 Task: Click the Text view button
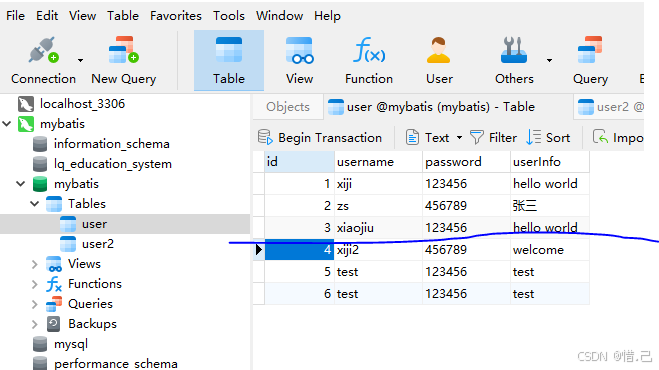point(427,137)
